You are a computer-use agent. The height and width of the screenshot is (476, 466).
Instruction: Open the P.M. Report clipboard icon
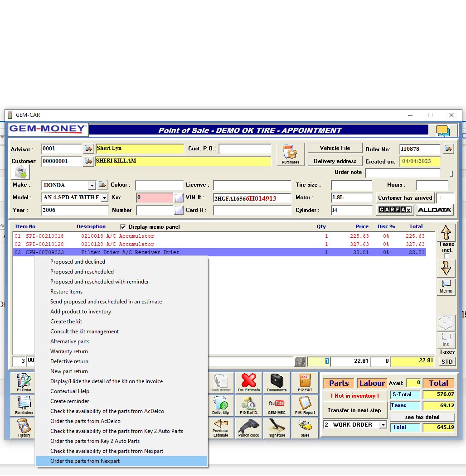coord(305,405)
